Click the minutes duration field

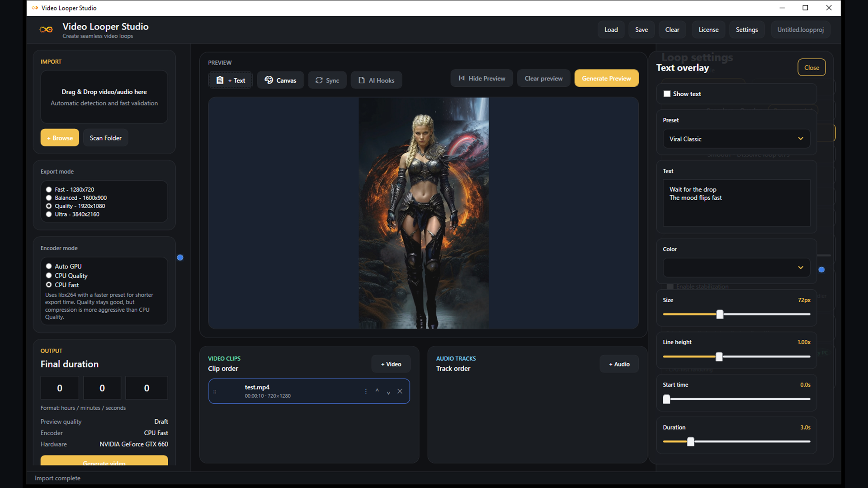coord(102,388)
